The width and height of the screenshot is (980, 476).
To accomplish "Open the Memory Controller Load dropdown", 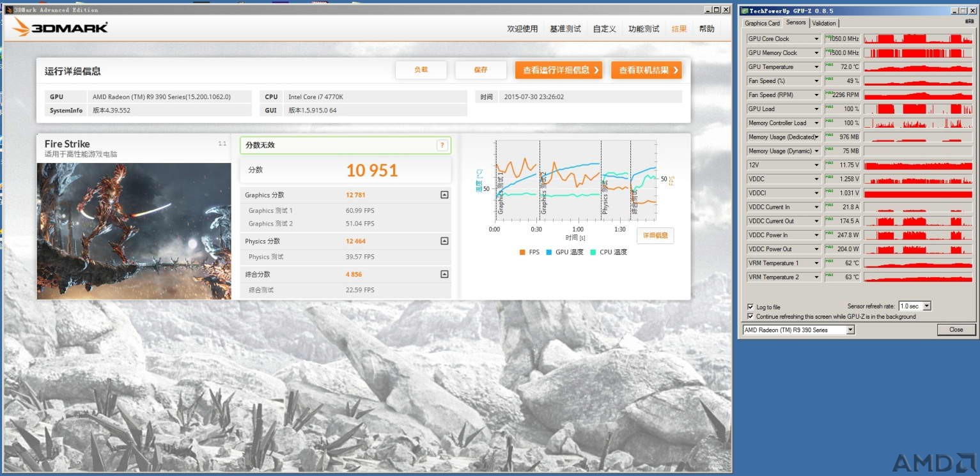I will pos(816,123).
